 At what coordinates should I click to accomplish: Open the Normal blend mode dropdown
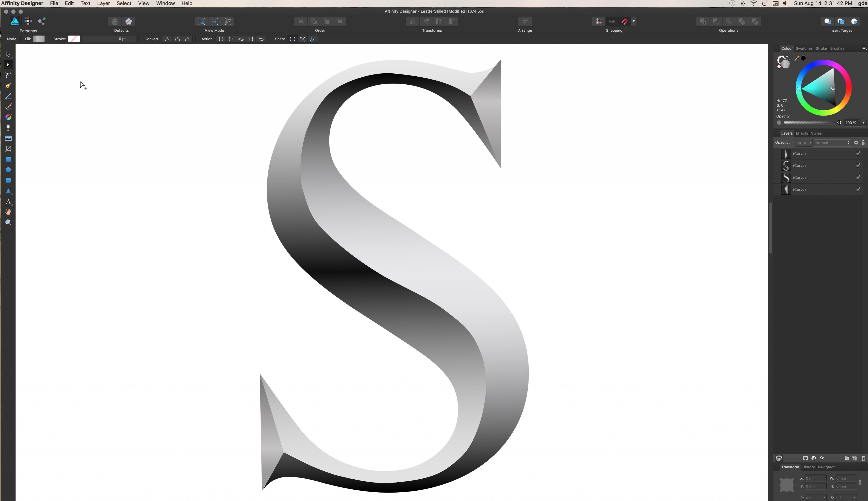(832, 143)
